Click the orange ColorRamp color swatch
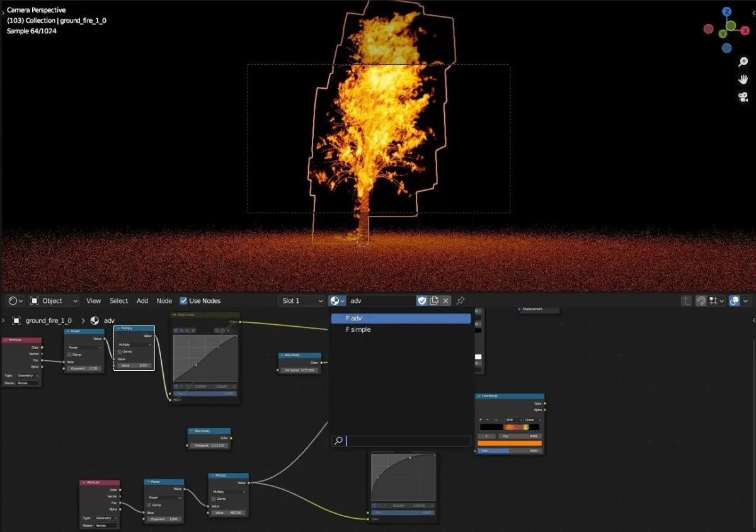Image resolution: width=756 pixels, height=532 pixels. pos(510,443)
